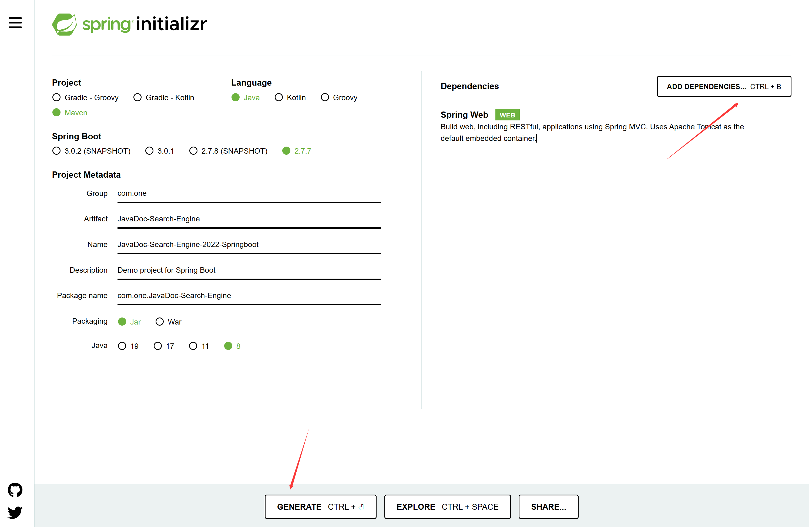Select Java version 19
812x527 pixels.
(128, 346)
